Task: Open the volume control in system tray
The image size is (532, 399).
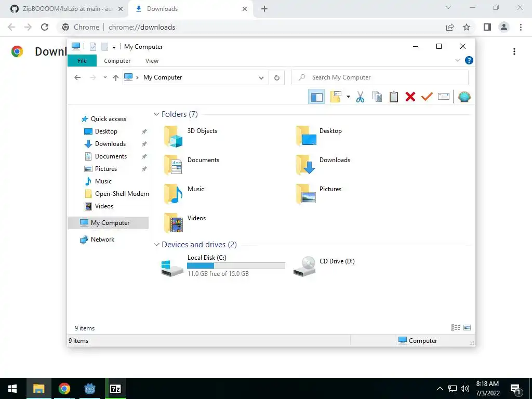Action: pos(465,389)
